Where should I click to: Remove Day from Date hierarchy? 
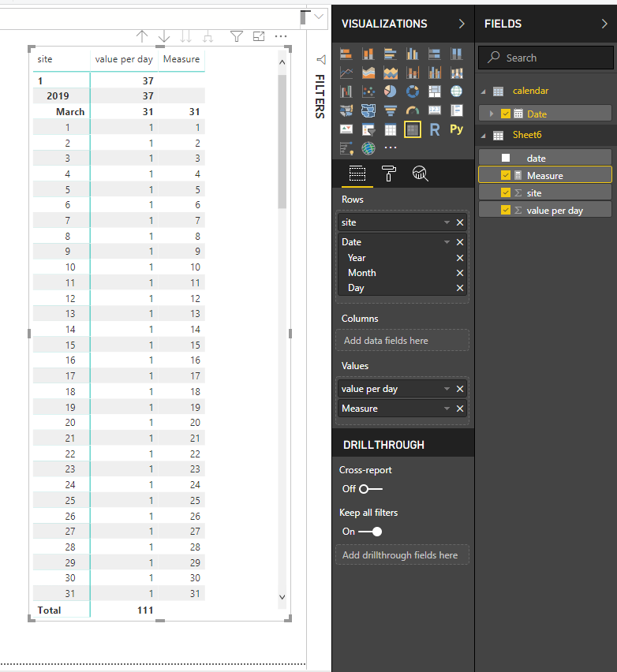tap(460, 288)
